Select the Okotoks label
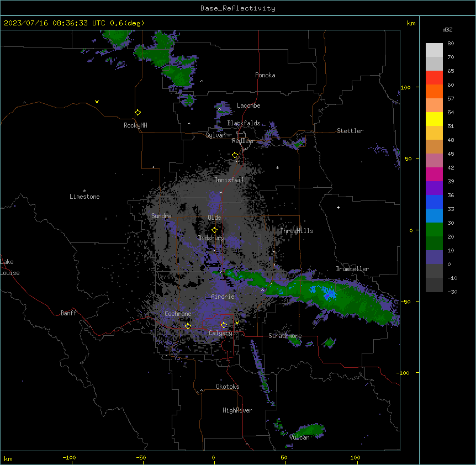 [228, 387]
